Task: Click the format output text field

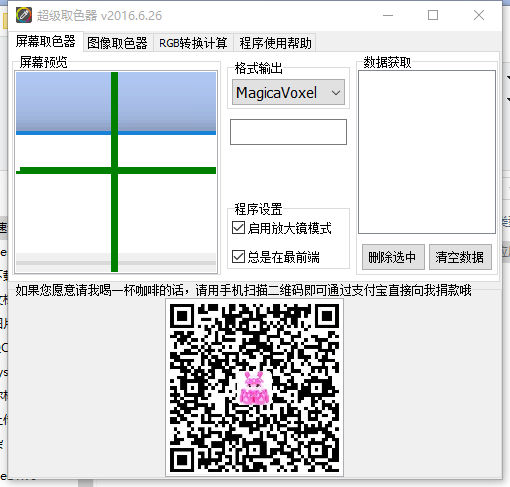Action: click(x=288, y=132)
